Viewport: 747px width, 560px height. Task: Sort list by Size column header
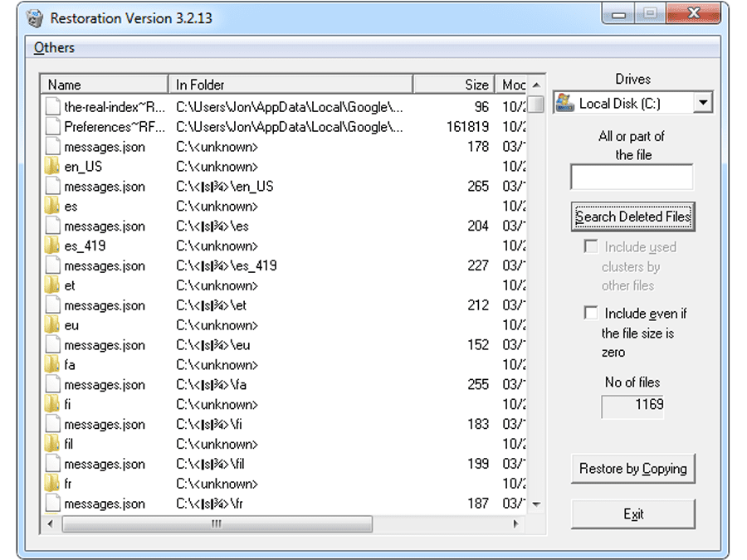(x=454, y=85)
